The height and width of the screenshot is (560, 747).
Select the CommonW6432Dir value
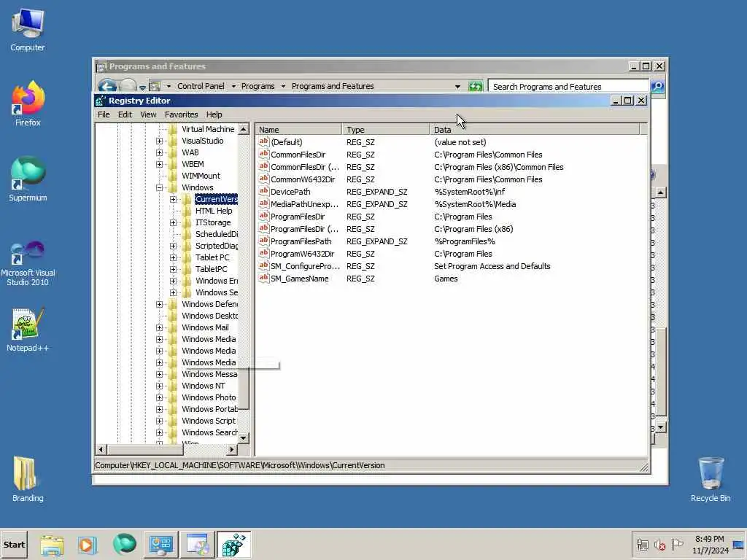pos(303,179)
